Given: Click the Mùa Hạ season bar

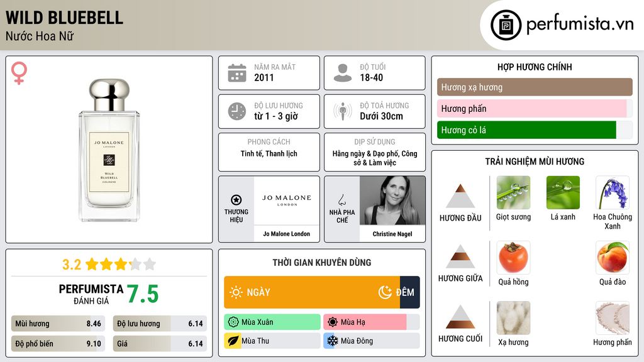Looking at the screenshot, I should (x=372, y=322).
